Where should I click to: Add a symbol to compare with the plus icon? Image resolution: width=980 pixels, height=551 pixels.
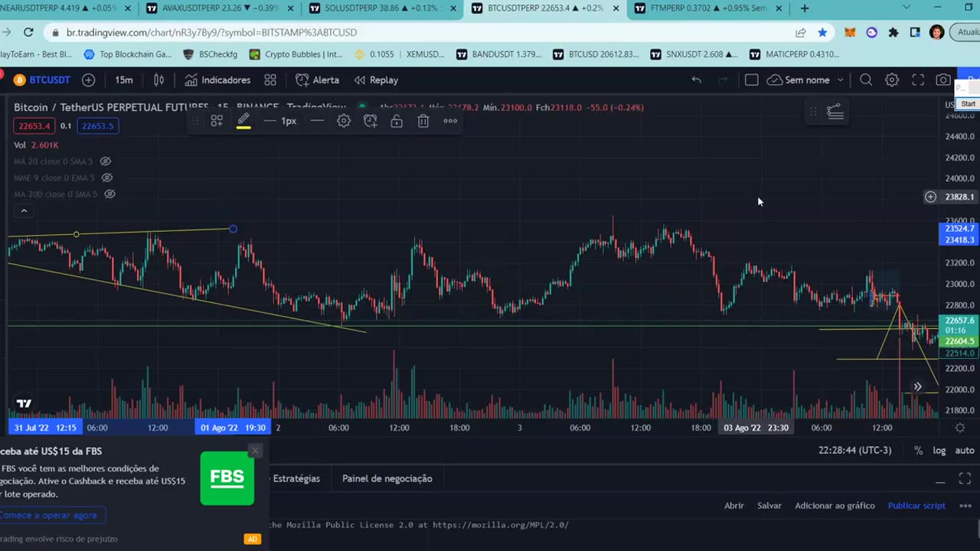coord(89,80)
